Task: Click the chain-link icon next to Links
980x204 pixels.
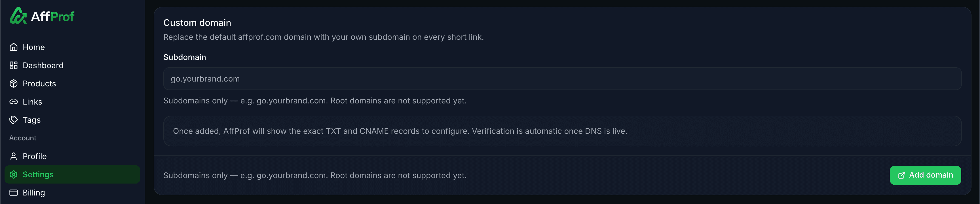Action: pyautogui.click(x=14, y=102)
